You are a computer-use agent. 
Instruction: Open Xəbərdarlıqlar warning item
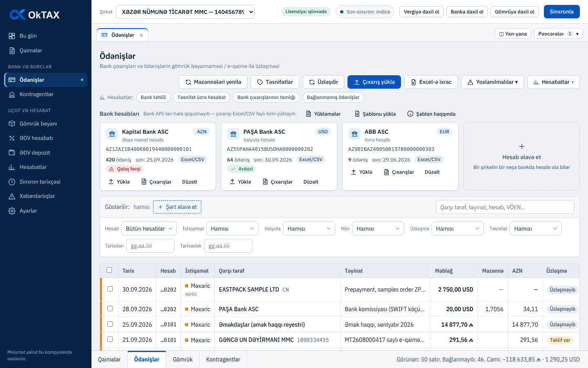[46, 196]
